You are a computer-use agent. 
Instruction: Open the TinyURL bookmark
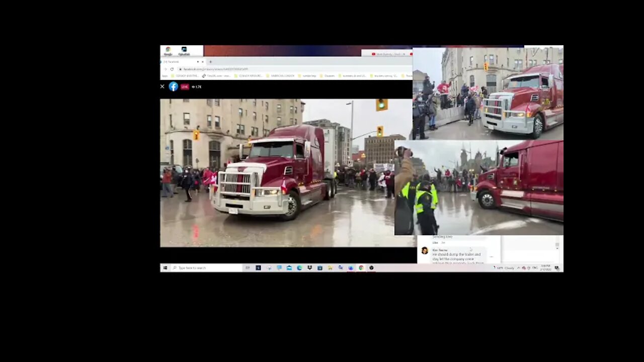[x=216, y=76]
